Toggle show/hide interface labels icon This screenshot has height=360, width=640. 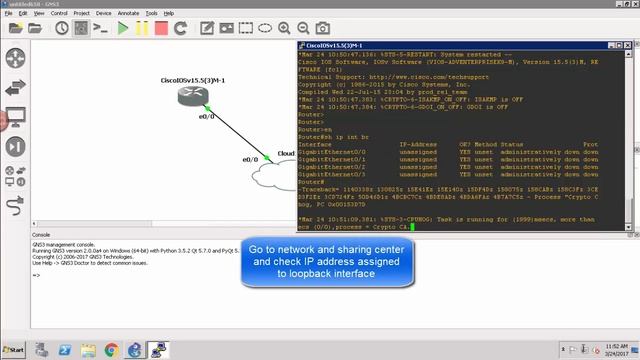pyautogui.click(x=81, y=28)
